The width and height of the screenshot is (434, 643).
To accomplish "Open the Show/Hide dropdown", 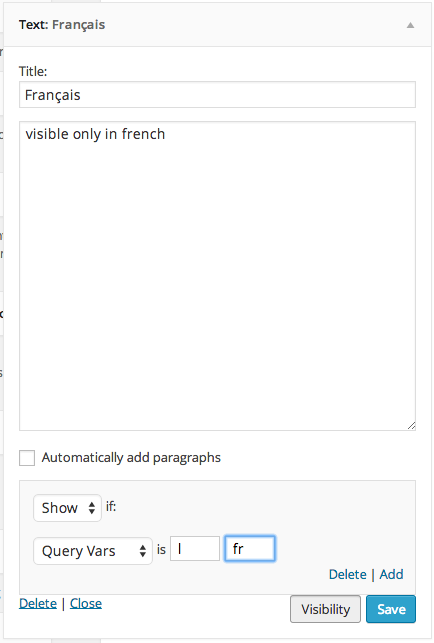I will click(x=67, y=508).
